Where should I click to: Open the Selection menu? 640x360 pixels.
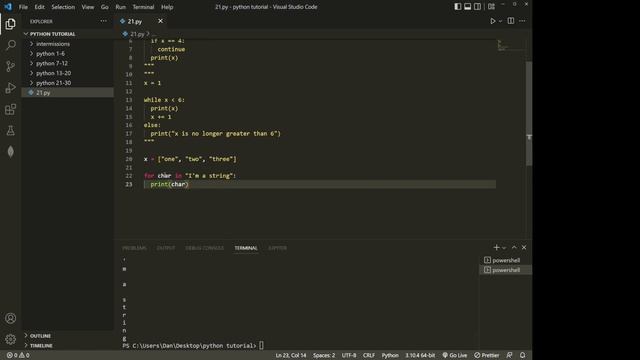(63, 7)
